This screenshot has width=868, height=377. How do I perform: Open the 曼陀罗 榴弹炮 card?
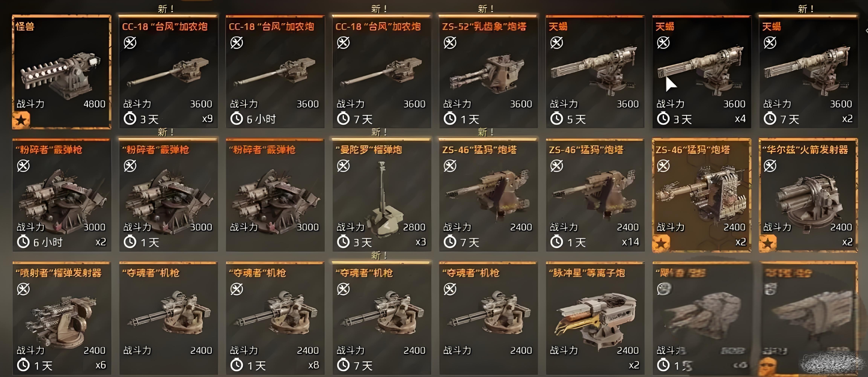click(x=382, y=195)
